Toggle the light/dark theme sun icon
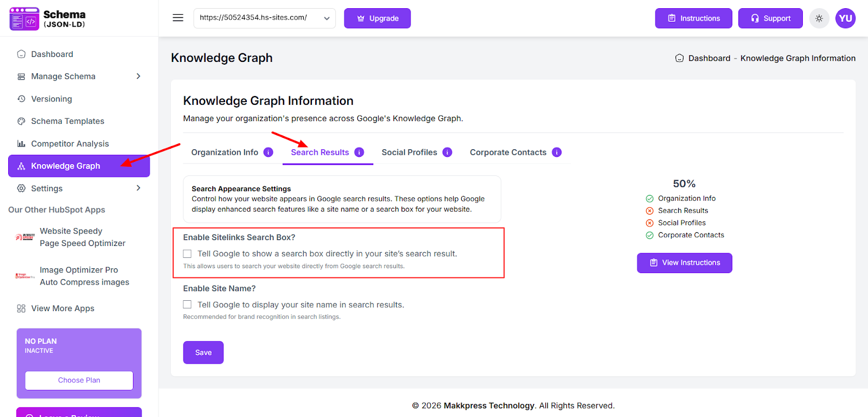 click(819, 18)
